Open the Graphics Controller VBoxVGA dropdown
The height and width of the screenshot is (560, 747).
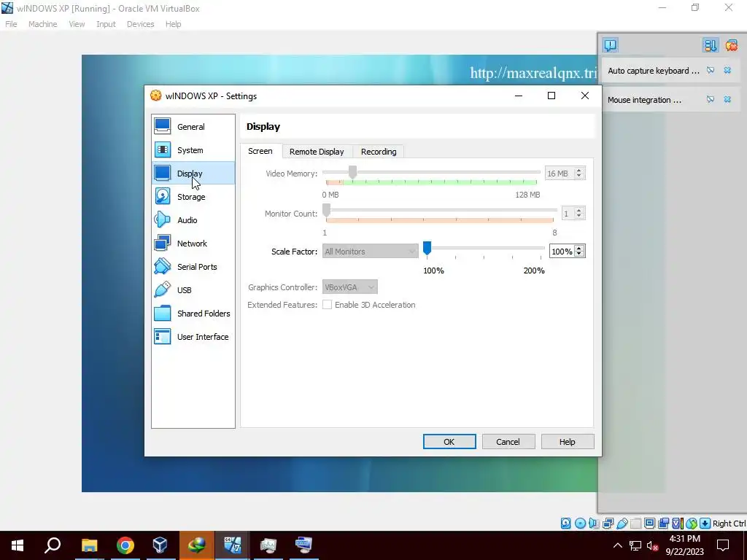[x=349, y=287]
